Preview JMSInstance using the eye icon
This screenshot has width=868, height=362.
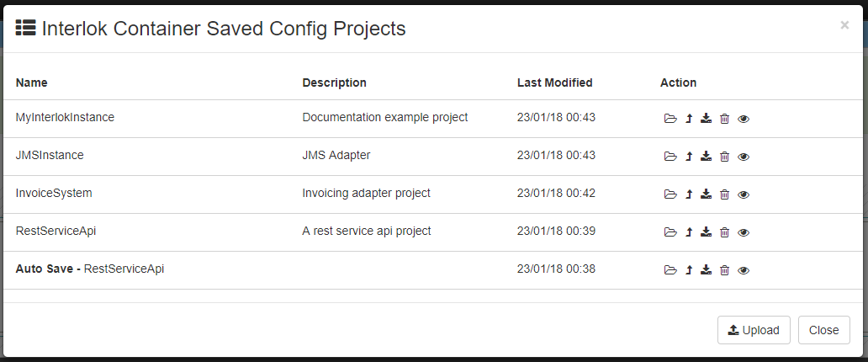point(744,157)
